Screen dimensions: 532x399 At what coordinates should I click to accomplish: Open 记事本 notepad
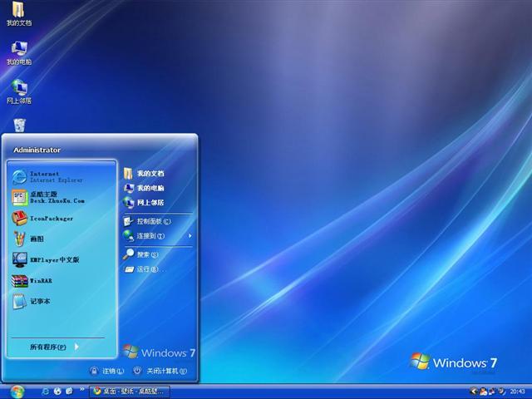point(61,301)
